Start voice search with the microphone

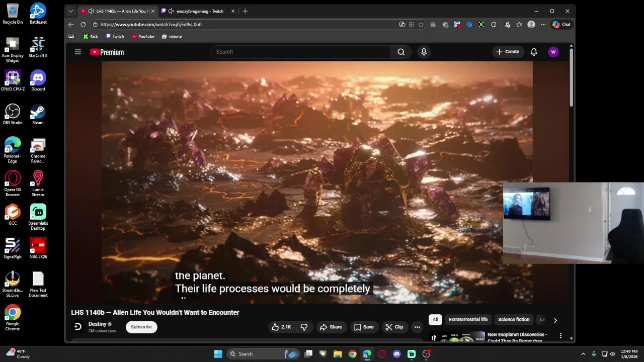click(x=424, y=52)
